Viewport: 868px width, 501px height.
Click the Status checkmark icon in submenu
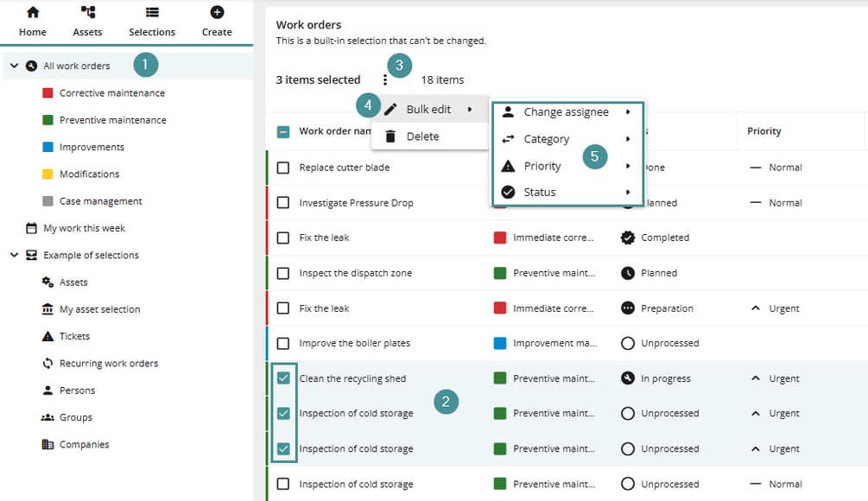point(508,192)
